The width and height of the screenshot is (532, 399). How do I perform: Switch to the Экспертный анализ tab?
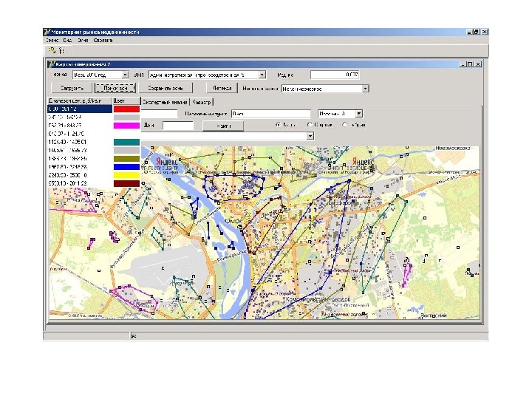(x=165, y=102)
